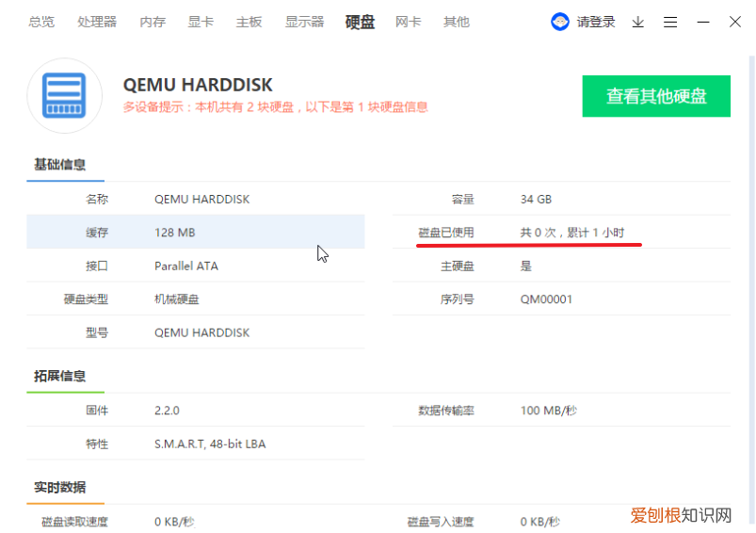
Task: Click the 接口 value Parallel ATA
Action: [x=186, y=266]
